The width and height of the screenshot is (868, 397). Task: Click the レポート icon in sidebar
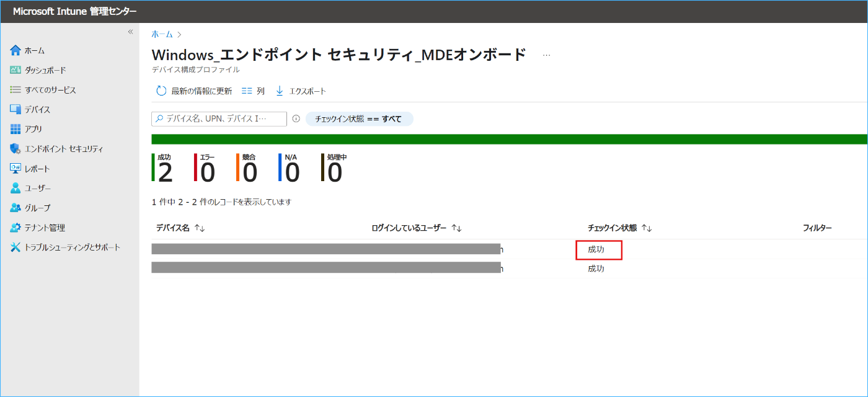coord(15,169)
